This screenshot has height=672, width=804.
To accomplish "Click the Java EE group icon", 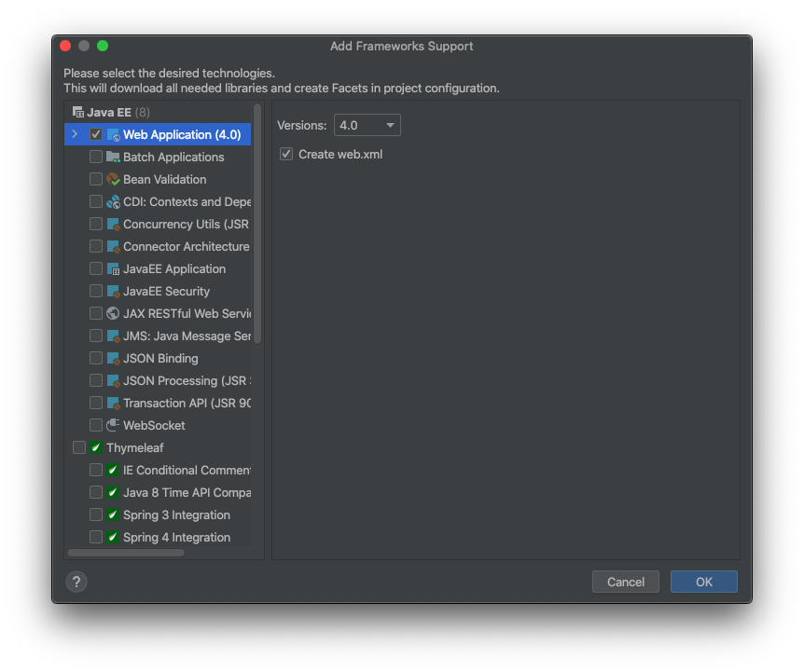I will point(78,112).
